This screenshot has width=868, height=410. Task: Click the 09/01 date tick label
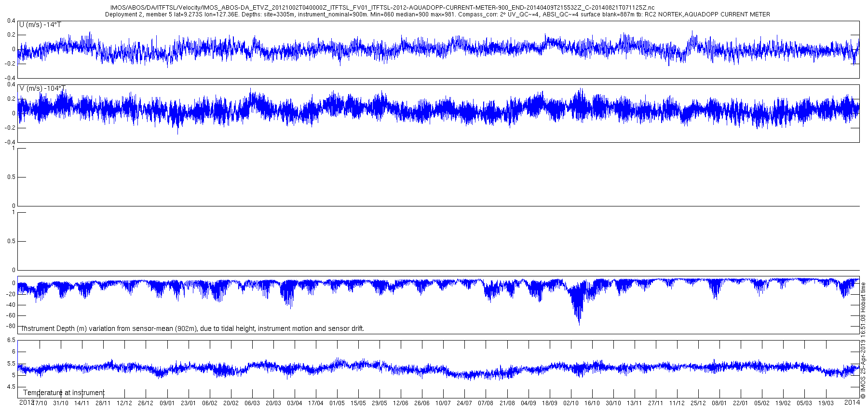coord(167,403)
